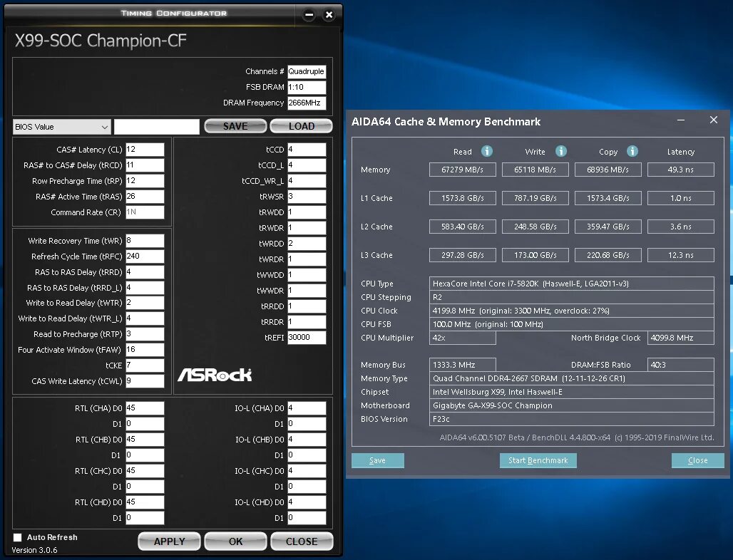Click the RTL (CHD) D0 field
Viewport: 733px width, 560px height.
coord(145,502)
